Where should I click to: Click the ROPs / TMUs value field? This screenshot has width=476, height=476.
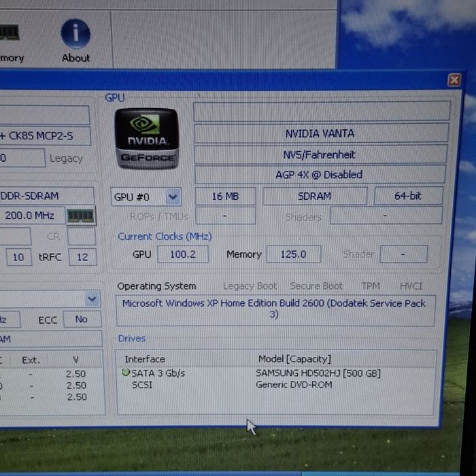click(225, 216)
